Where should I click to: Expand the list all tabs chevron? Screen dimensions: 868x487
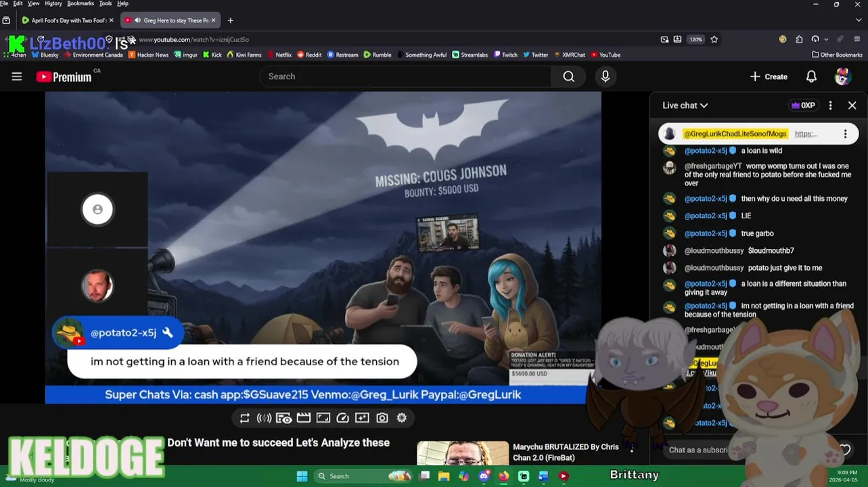click(859, 20)
